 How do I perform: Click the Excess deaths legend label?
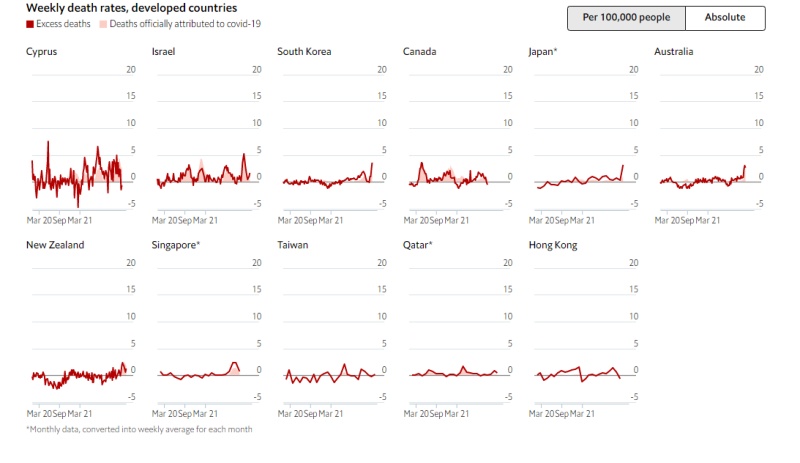65,22
